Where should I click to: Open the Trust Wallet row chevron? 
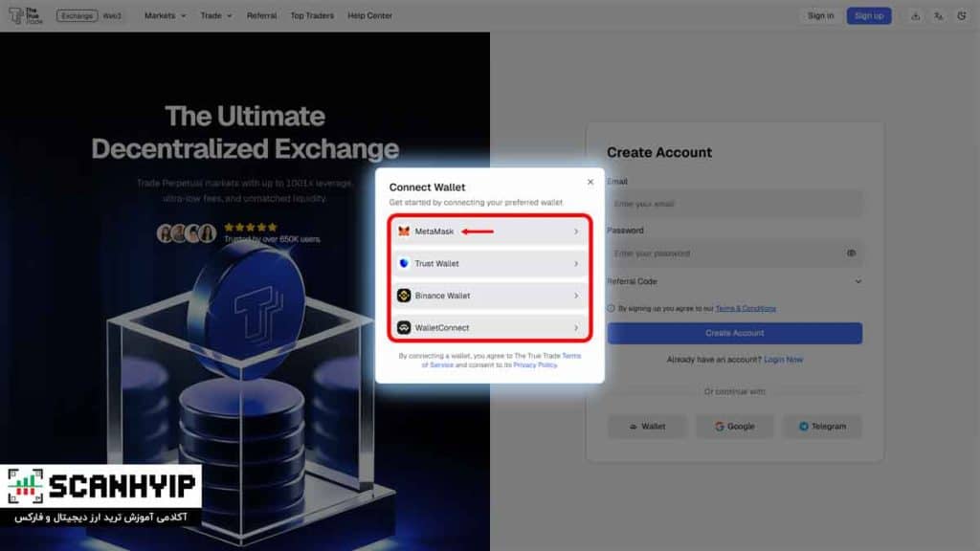coord(575,264)
